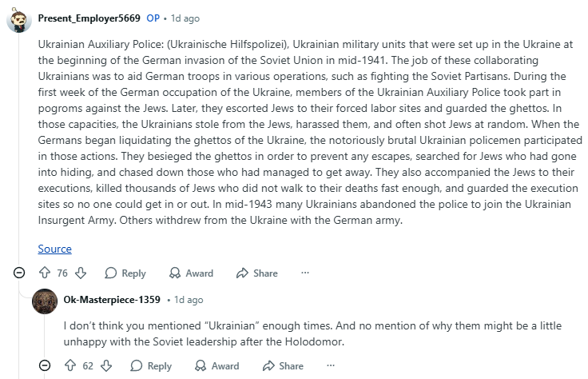Upvote the post by Present_Employer5669

click(x=44, y=273)
